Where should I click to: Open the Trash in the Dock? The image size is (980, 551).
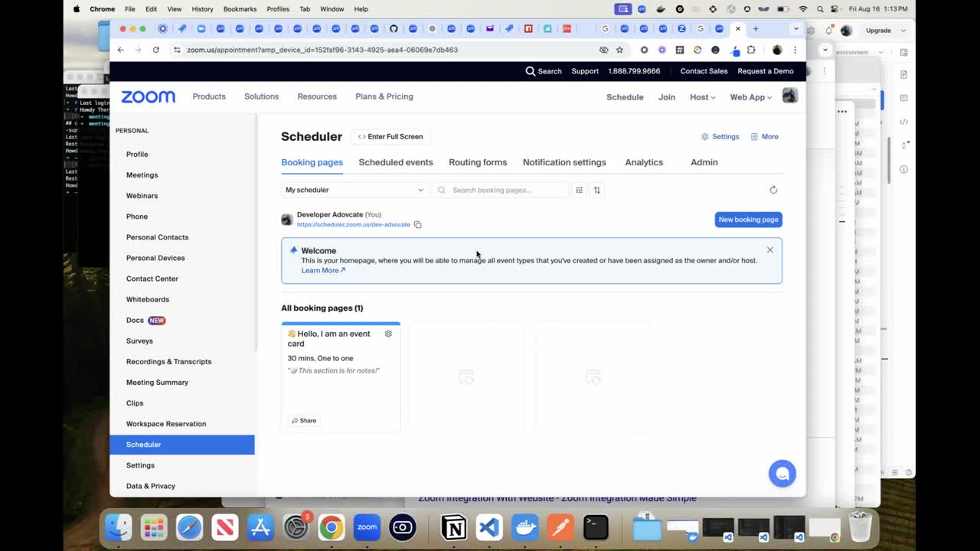point(861,527)
